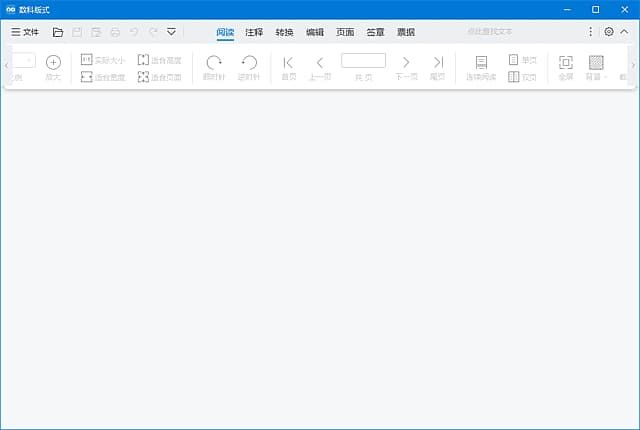640x430 pixels.
Task: Enter full screen with 全屏
Action: coord(566,68)
